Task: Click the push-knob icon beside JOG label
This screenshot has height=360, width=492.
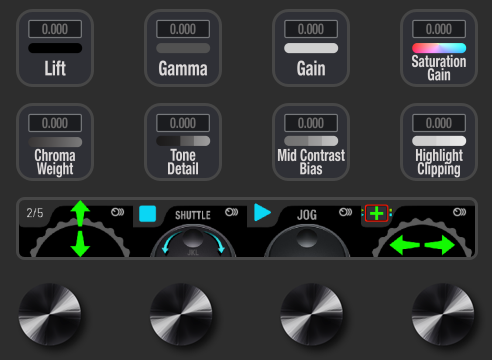Action: 345,212
